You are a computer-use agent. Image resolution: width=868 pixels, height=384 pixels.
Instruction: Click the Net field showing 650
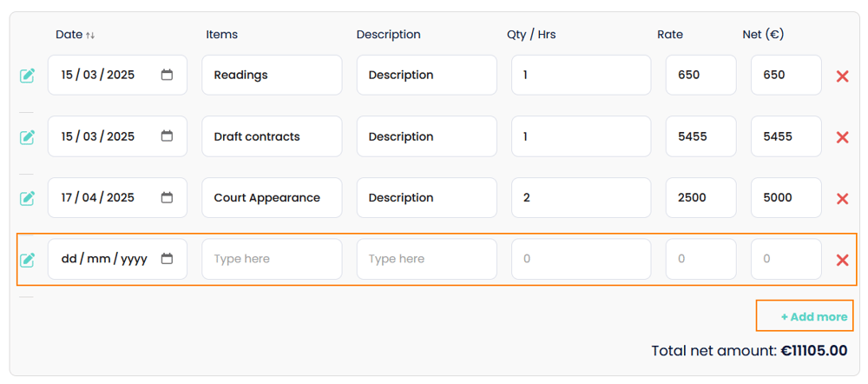(x=786, y=75)
